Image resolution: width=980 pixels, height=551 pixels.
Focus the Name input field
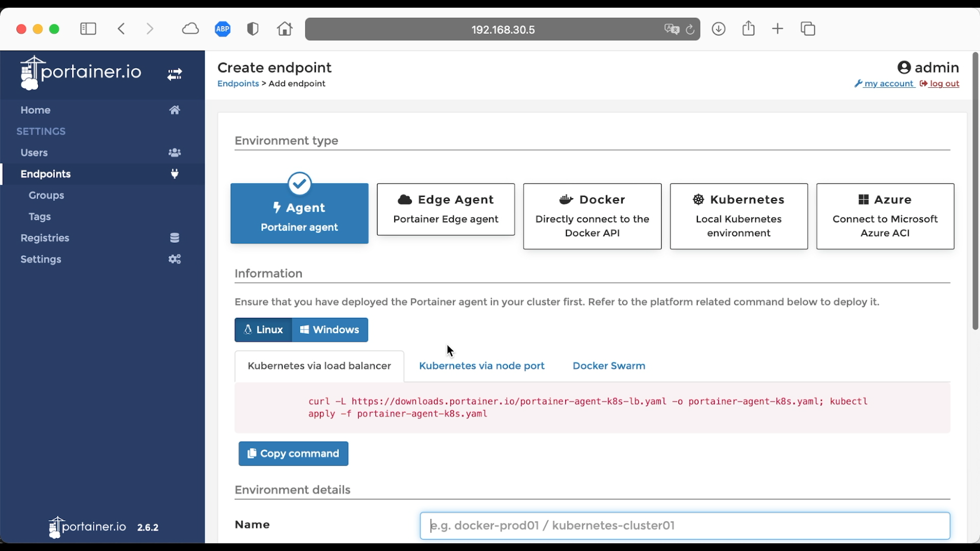(684, 525)
